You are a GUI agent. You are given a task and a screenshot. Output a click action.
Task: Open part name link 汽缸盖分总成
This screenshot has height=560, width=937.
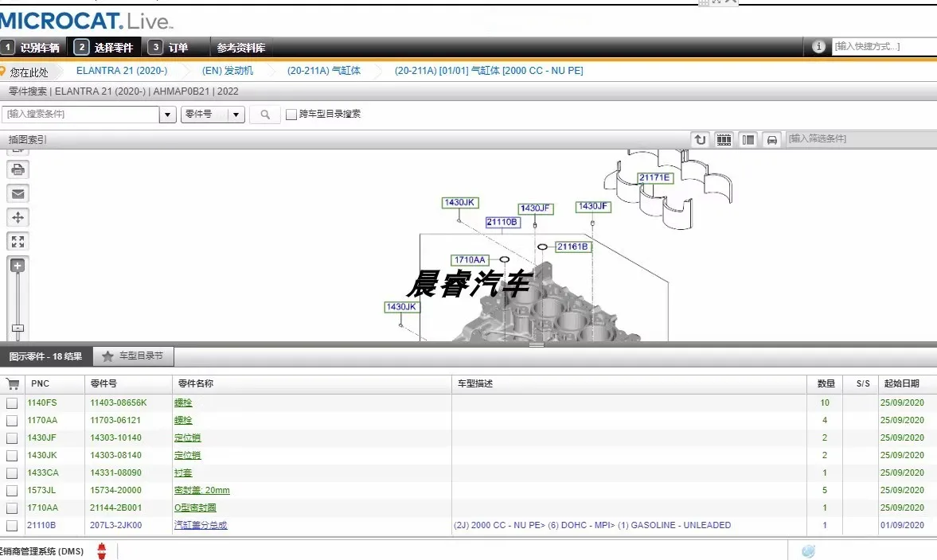(200, 525)
